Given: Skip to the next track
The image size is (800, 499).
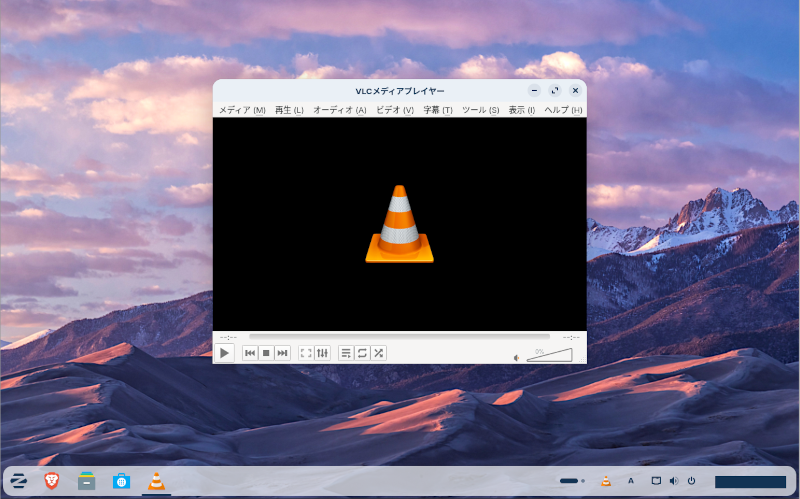Looking at the screenshot, I should [x=282, y=353].
